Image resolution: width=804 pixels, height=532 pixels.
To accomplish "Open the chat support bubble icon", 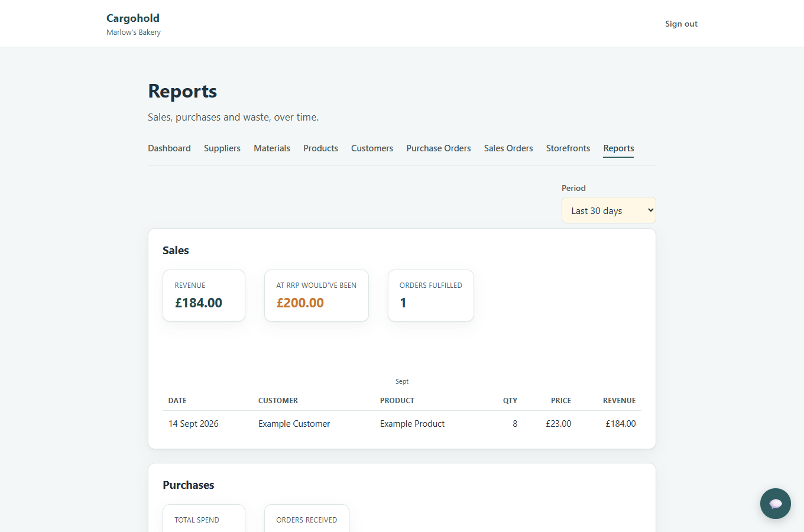I will tap(775, 504).
